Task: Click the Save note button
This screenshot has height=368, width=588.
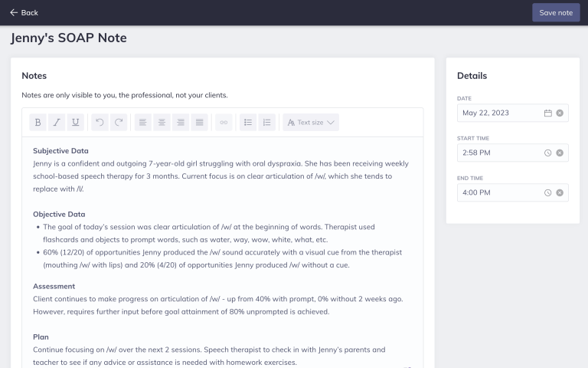Action: 556,12
